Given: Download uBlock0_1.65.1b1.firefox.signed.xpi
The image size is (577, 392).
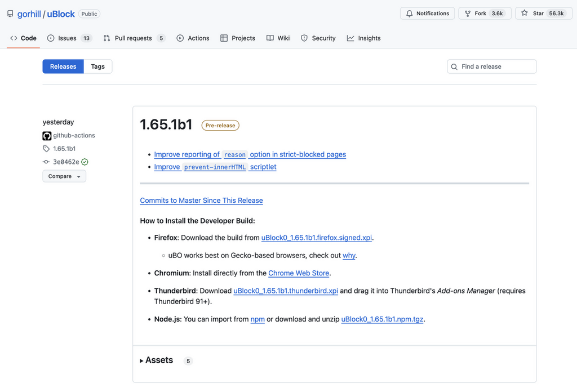Looking at the screenshot, I should click(x=317, y=238).
